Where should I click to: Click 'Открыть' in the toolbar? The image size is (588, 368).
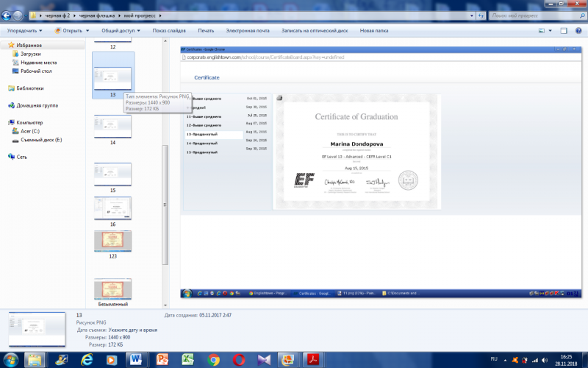click(x=69, y=31)
